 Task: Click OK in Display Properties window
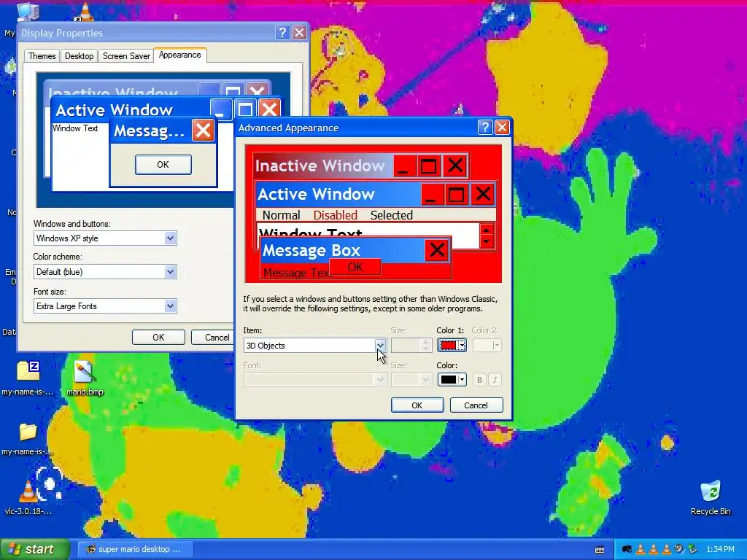(x=158, y=337)
